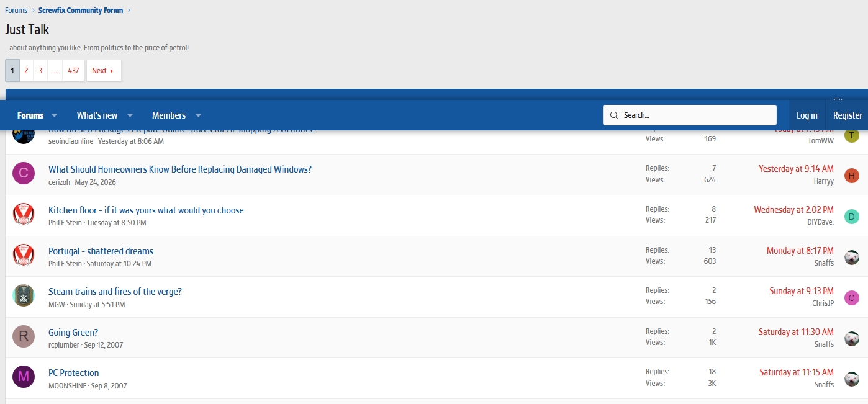Screen dimensions: 868x404
Task: Go to the Forums breadcrumb
Action: [16, 11]
